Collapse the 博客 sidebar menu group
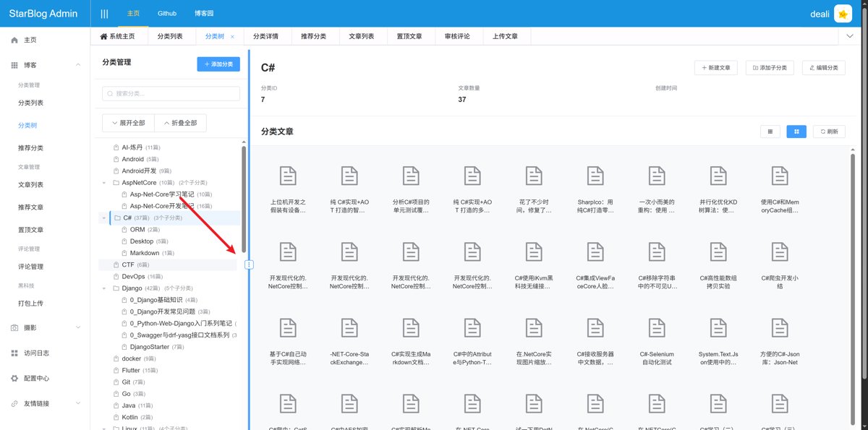Image resolution: width=868 pixels, height=430 pixels. (x=78, y=65)
